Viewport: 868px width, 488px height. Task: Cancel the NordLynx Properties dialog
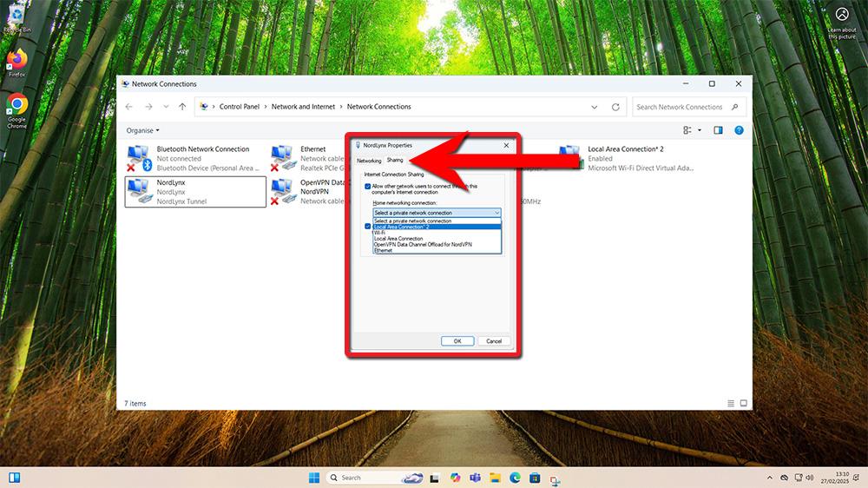pyautogui.click(x=494, y=341)
